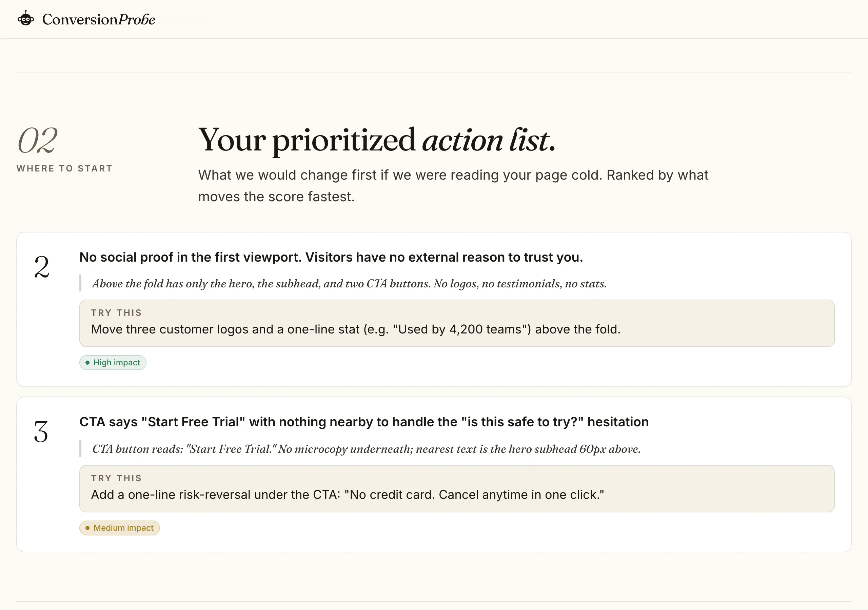Click the TRY THIS label in second card
Viewport: 868px width, 610px height.
(116, 478)
